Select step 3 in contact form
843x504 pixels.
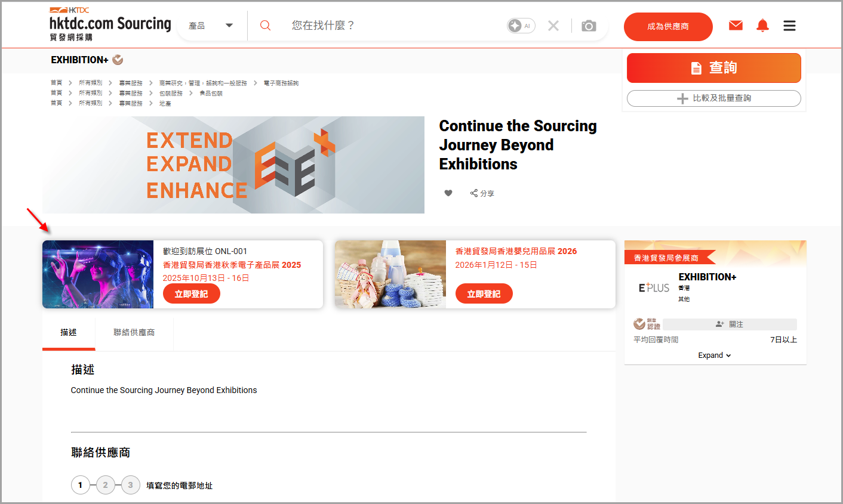point(131,485)
